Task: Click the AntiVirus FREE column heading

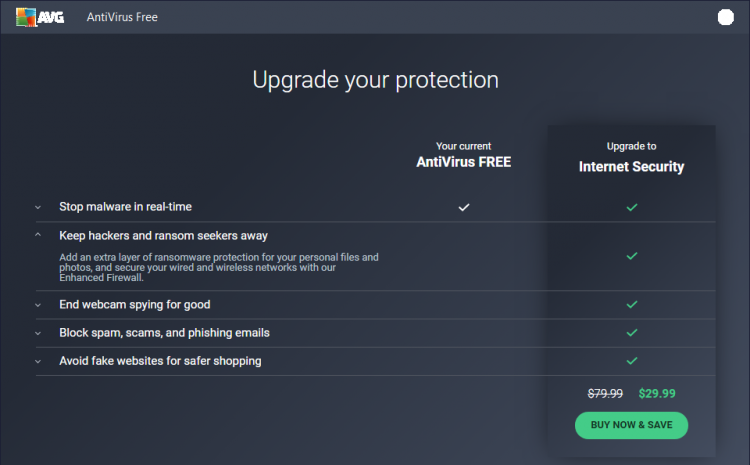Action: pos(463,162)
